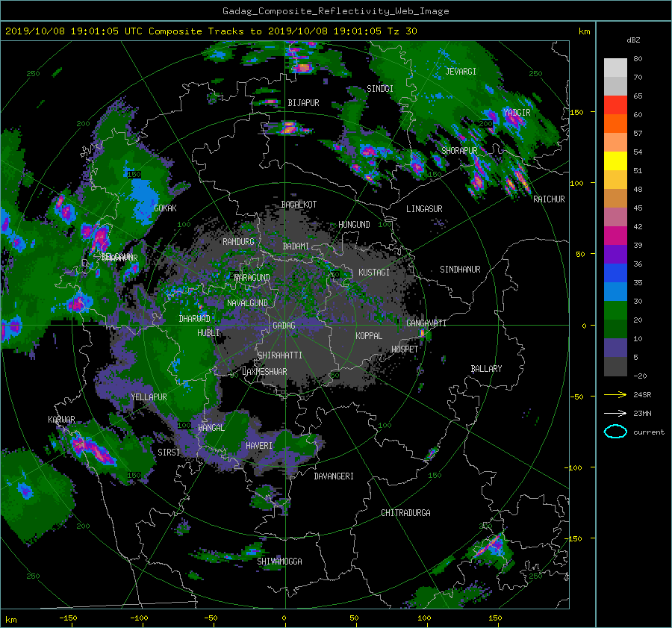672x628 pixels.
Task: Click the GOKAK city label
Action: [165, 208]
